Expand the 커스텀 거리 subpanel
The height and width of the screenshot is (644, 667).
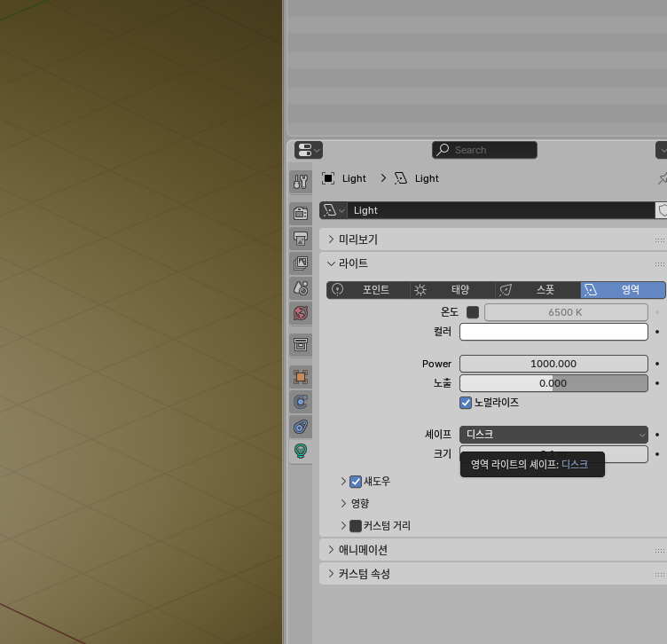click(343, 526)
